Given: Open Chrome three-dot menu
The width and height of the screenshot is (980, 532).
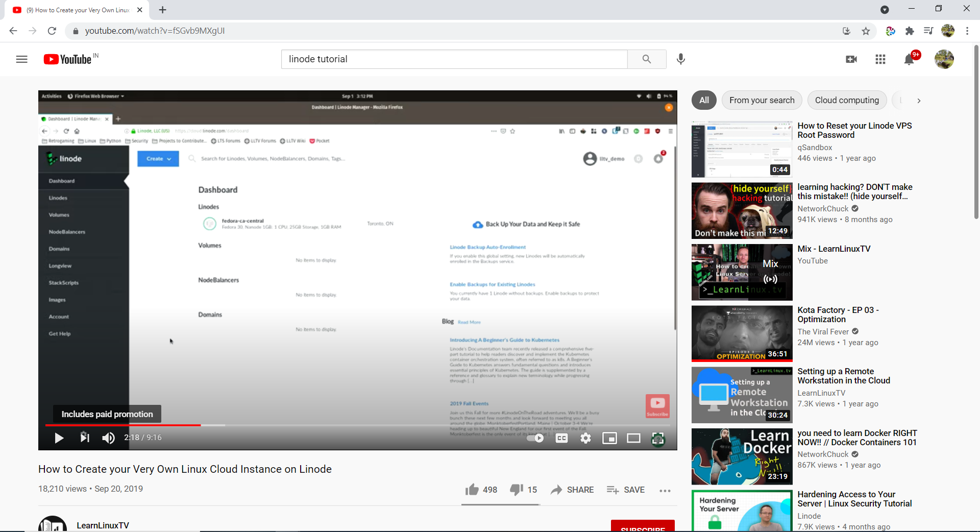Looking at the screenshot, I should (967, 31).
